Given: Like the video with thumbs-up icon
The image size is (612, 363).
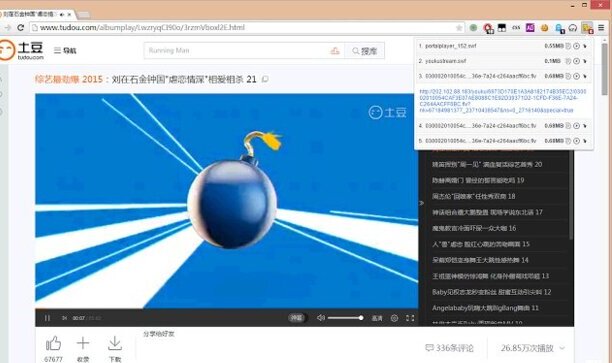Looking at the screenshot, I should 53,343.
